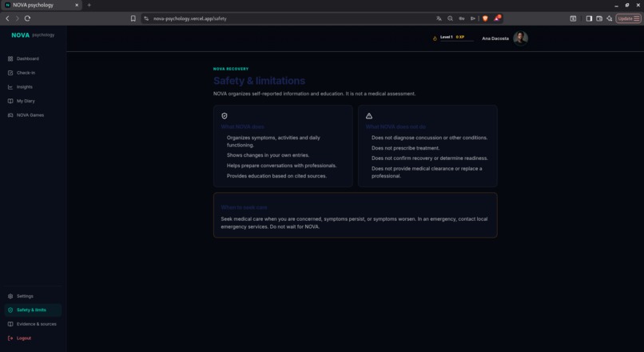The width and height of the screenshot is (644, 352).
Task: Click 'Does not confirm recovery' line
Action: [x=430, y=158]
